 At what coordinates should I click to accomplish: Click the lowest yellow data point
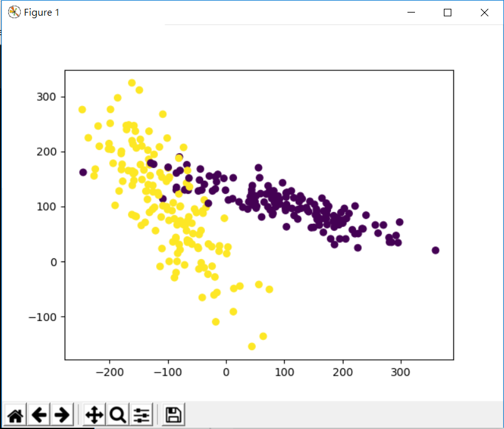click(252, 346)
